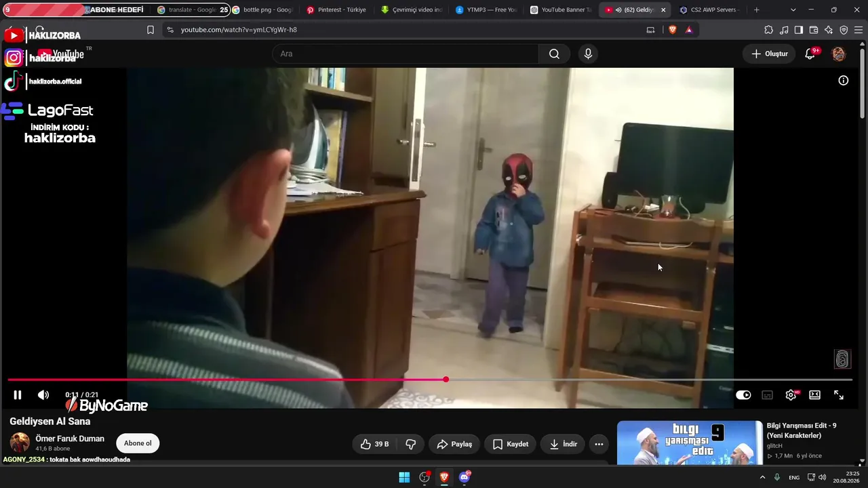
Task: Open the three-dot more actions menu
Action: click(599, 444)
